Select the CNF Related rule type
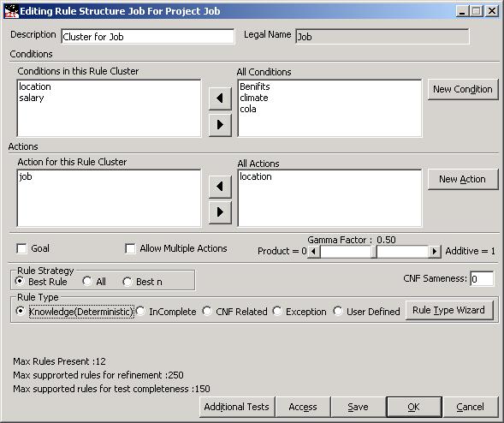Image resolution: width=504 pixels, height=423 pixels. (207, 311)
